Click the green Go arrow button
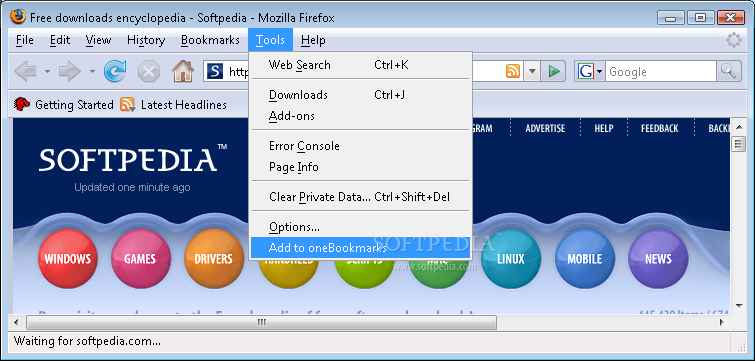Image resolution: width=755 pixels, height=361 pixels. [553, 72]
